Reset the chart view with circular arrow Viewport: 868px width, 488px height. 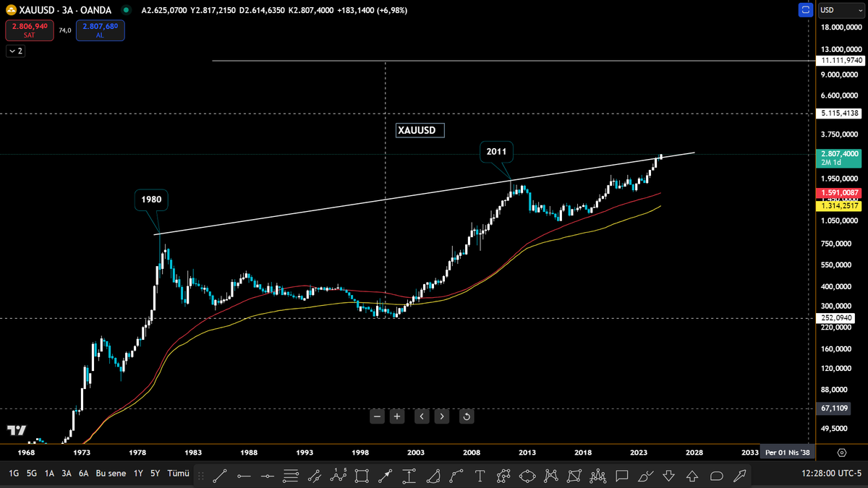(466, 416)
